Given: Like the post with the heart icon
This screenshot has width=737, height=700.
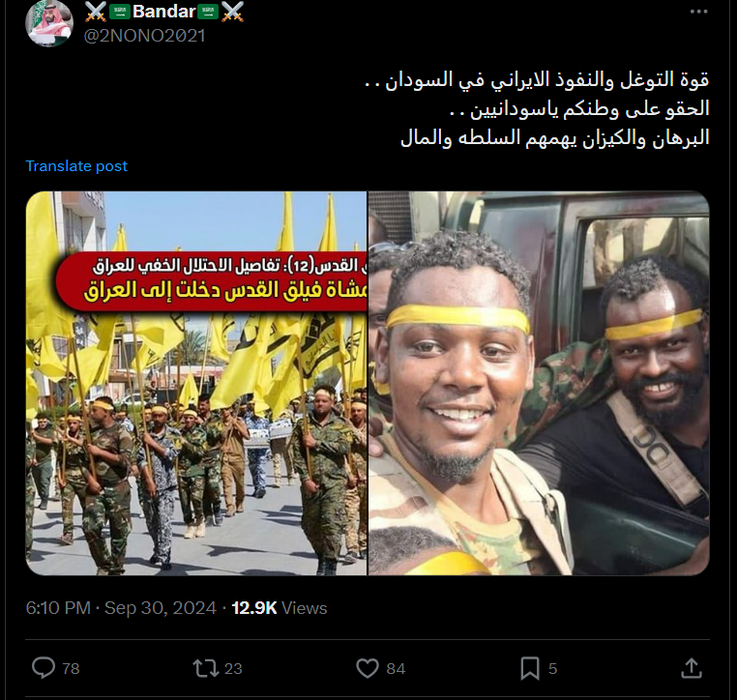Looking at the screenshot, I should tap(368, 668).
